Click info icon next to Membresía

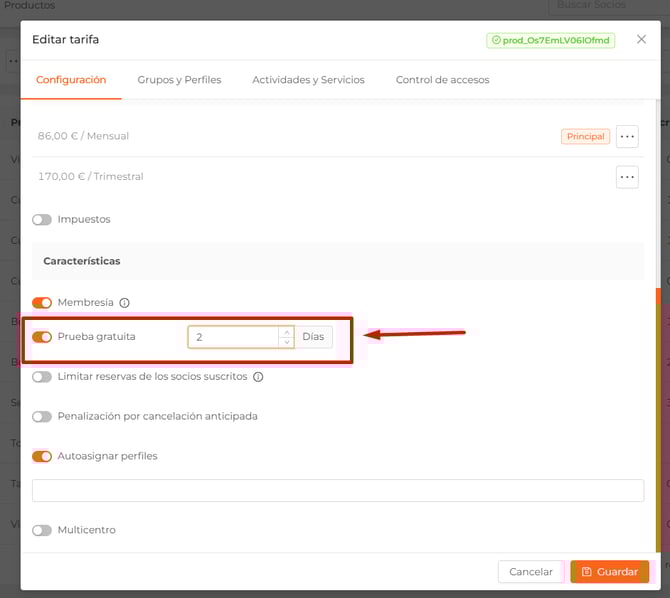pos(125,303)
